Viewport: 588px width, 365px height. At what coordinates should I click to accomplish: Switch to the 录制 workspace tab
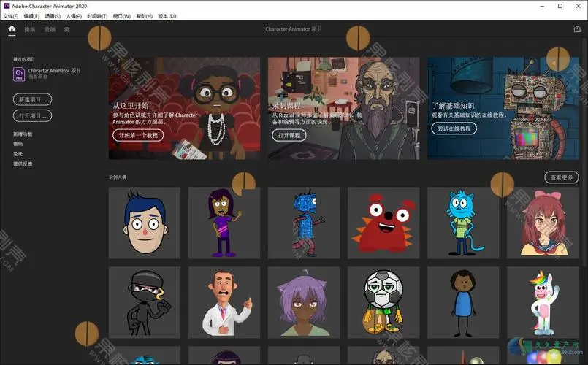point(49,30)
